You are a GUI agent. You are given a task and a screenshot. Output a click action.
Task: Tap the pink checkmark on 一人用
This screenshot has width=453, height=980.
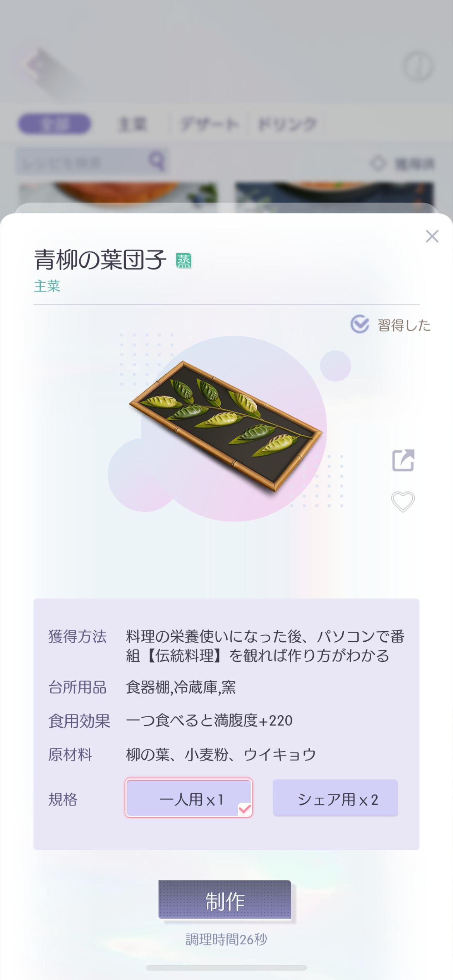[245, 809]
